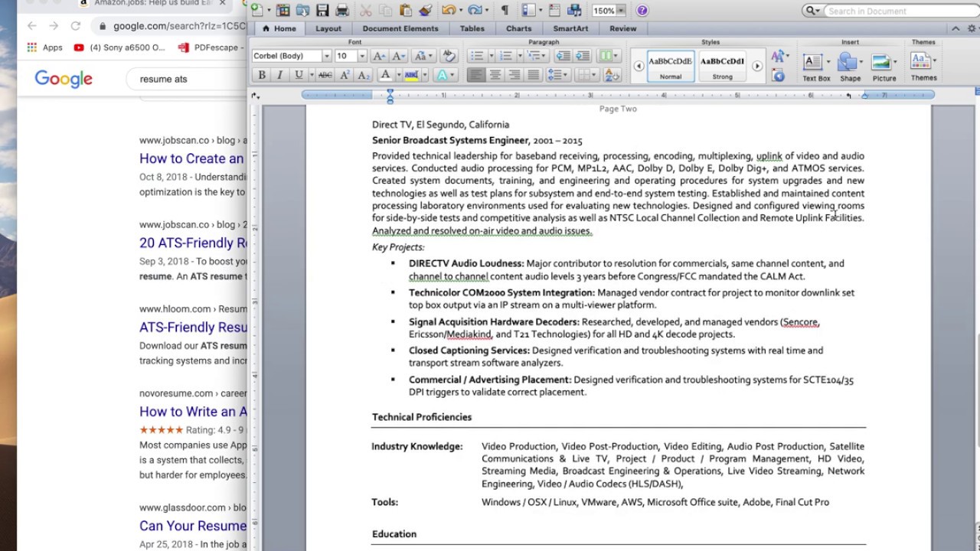Open the Document Elements tab
This screenshot has height=551, width=980.
click(400, 28)
